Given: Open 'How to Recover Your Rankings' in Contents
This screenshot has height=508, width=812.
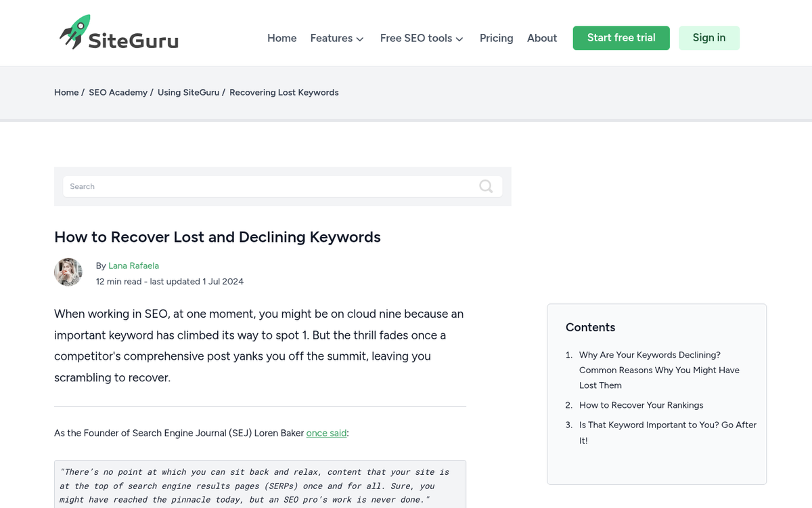Looking at the screenshot, I should pyautogui.click(x=641, y=405).
